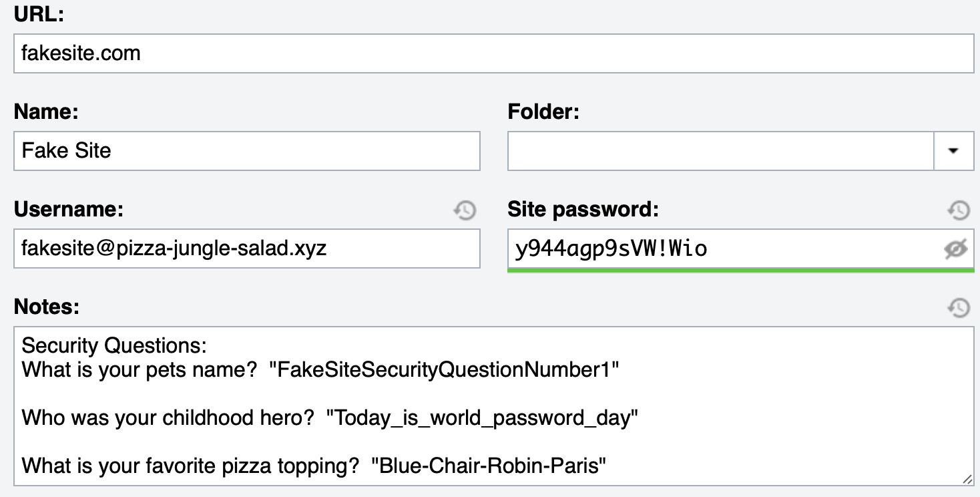
Task: Click the URL field containing fakesite.com
Action: pos(494,53)
